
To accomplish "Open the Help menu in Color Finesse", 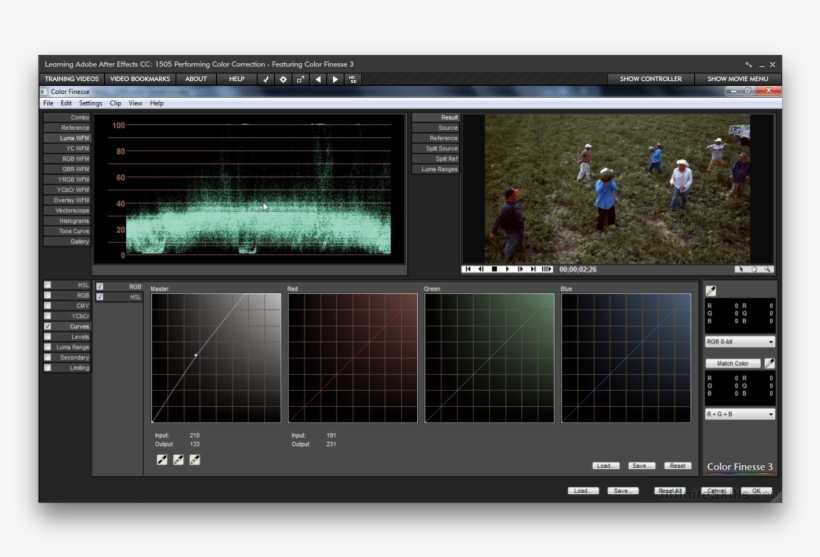I will 156,103.
